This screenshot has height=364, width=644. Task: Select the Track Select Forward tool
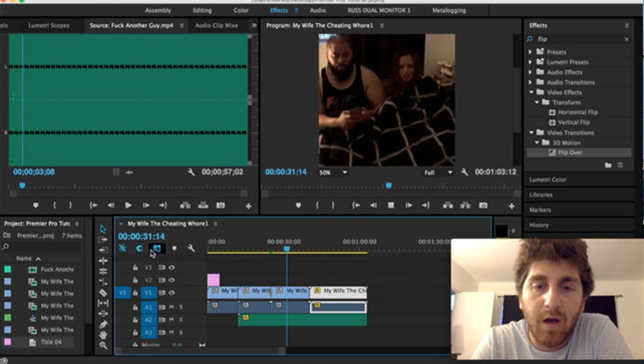pyautogui.click(x=103, y=240)
